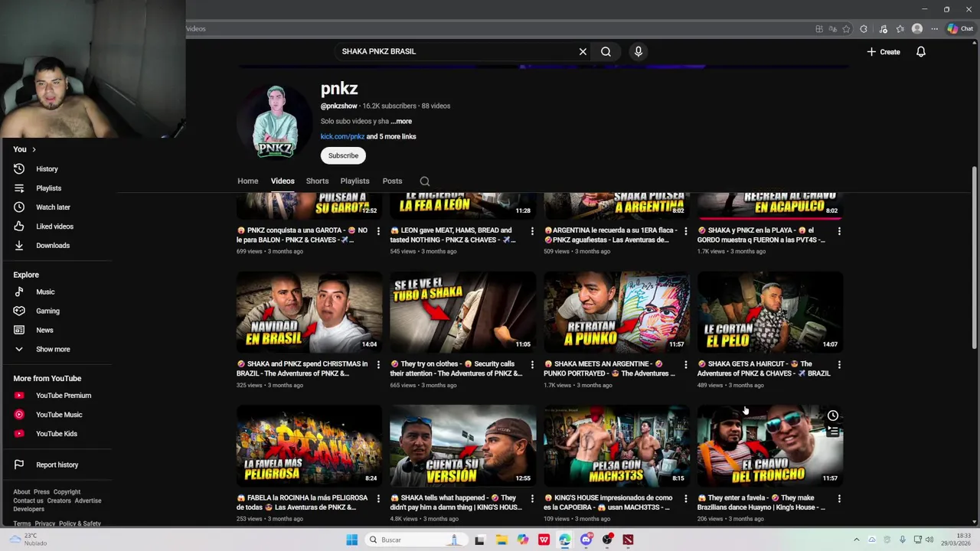Switch to the channel Playlists tab
Viewport: 980px width, 551px height.
[354, 181]
